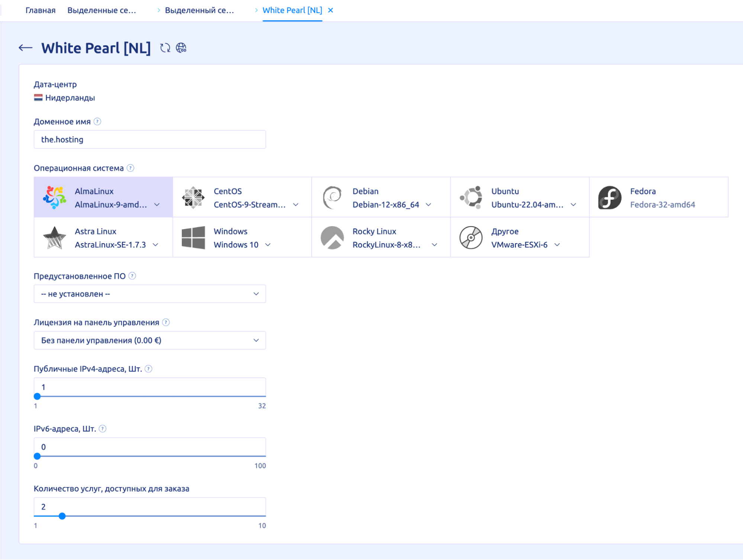The height and width of the screenshot is (560, 743).
Task: Open the first Выделенные се… breadcrumb tab
Action: 102,10
